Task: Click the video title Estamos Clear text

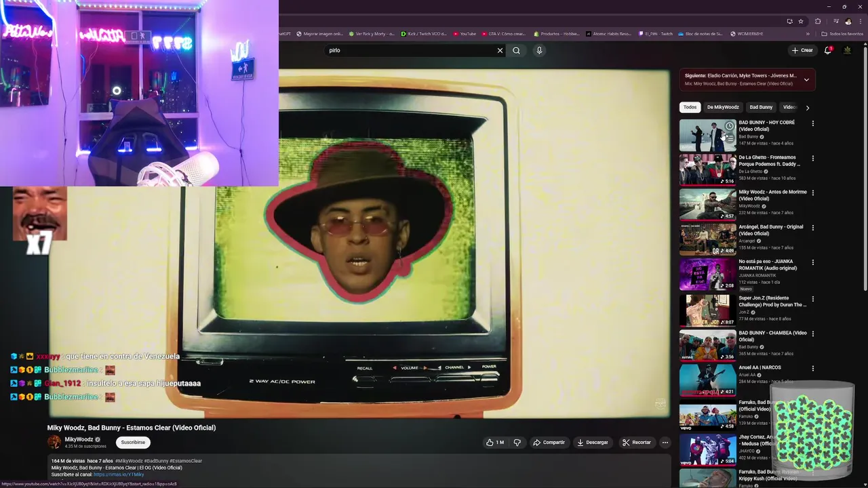Action: point(132,428)
